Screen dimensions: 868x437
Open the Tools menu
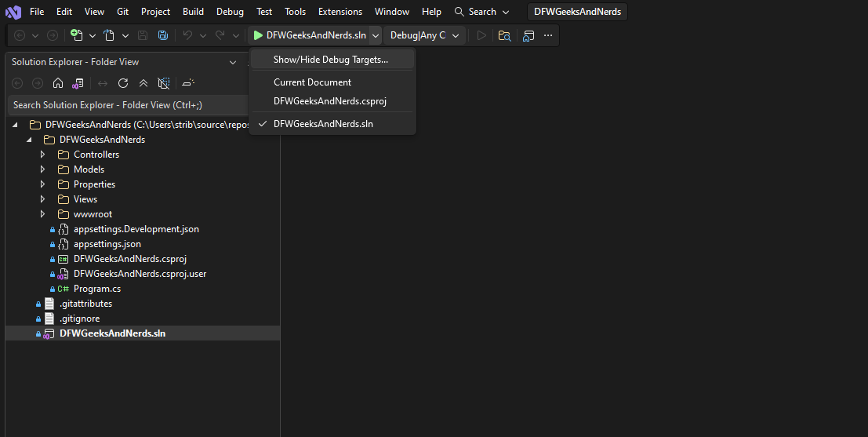point(295,12)
